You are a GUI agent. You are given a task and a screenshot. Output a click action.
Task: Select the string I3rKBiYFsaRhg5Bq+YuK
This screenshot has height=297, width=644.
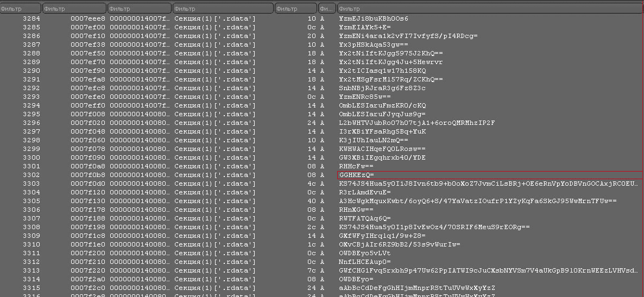(382, 131)
